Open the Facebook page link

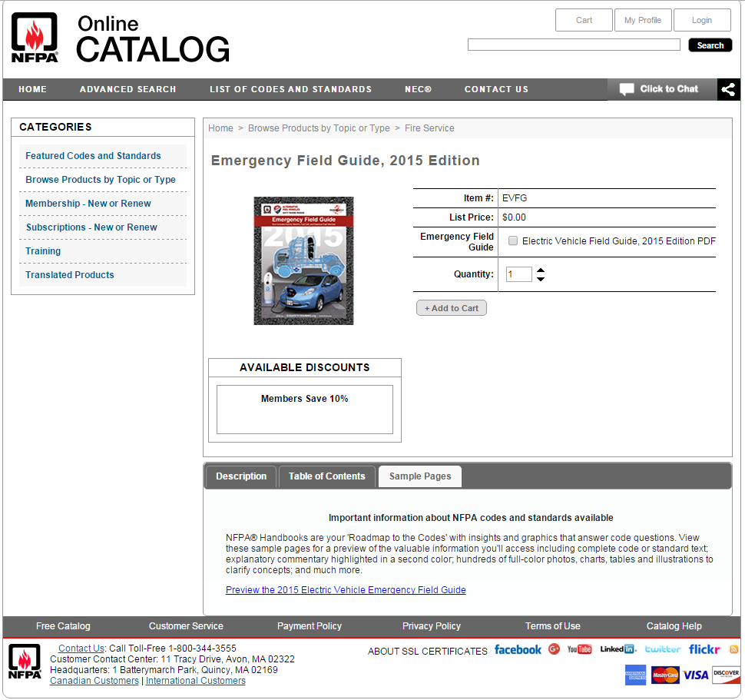click(517, 650)
